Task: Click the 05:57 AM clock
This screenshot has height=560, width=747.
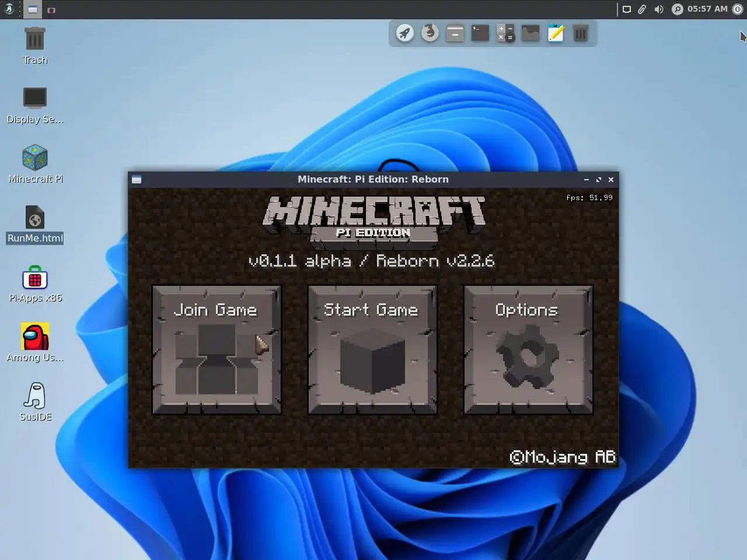Action: pos(707,9)
